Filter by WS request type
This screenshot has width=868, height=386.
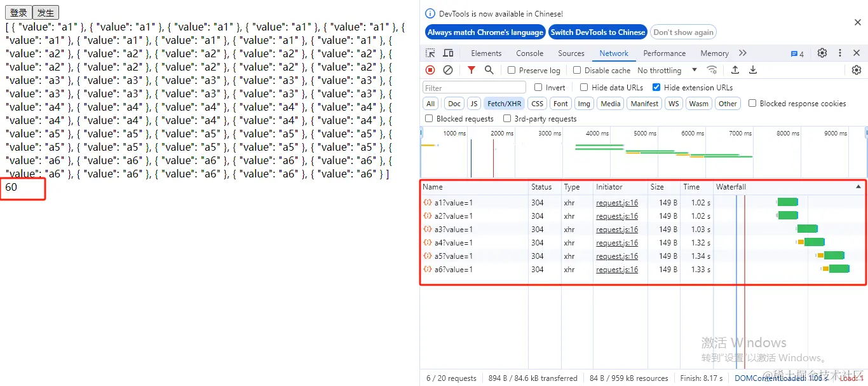click(x=674, y=104)
